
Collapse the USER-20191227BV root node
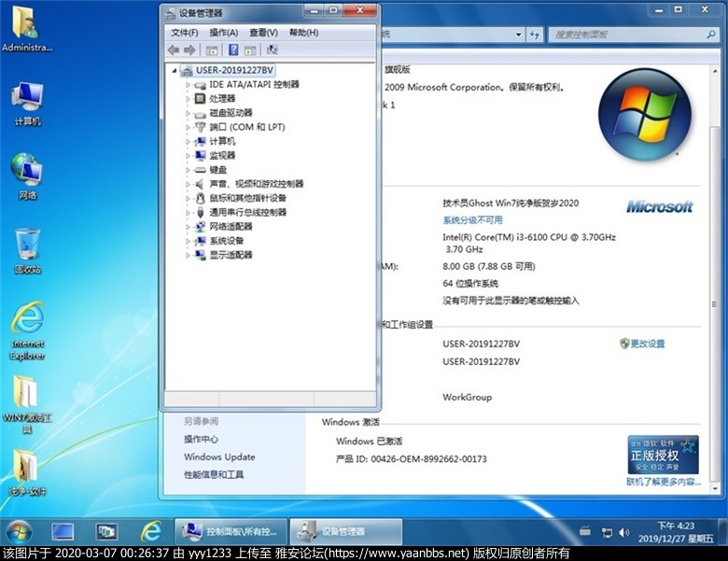[x=175, y=71]
